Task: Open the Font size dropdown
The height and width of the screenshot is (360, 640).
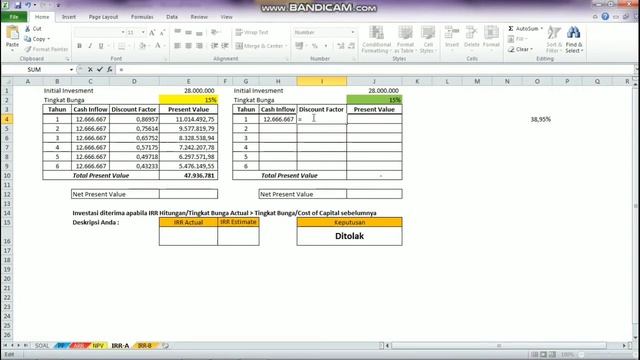Action: click(x=143, y=32)
